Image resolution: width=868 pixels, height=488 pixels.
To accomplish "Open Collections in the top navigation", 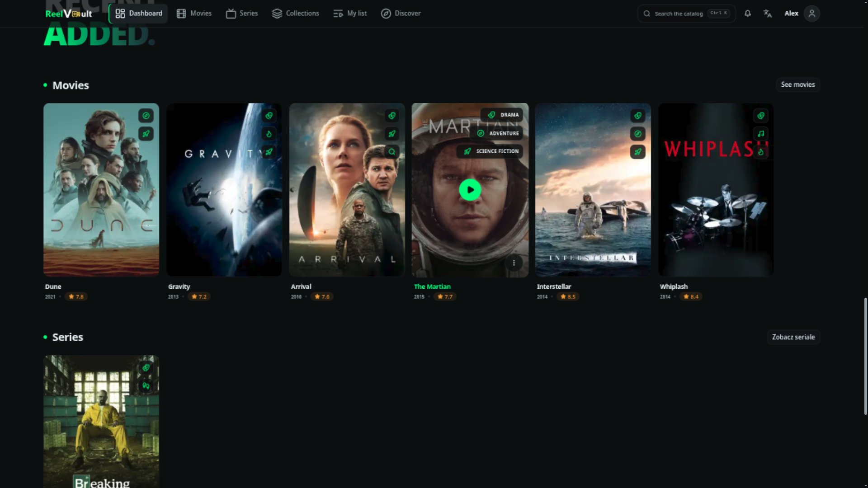I will point(296,14).
